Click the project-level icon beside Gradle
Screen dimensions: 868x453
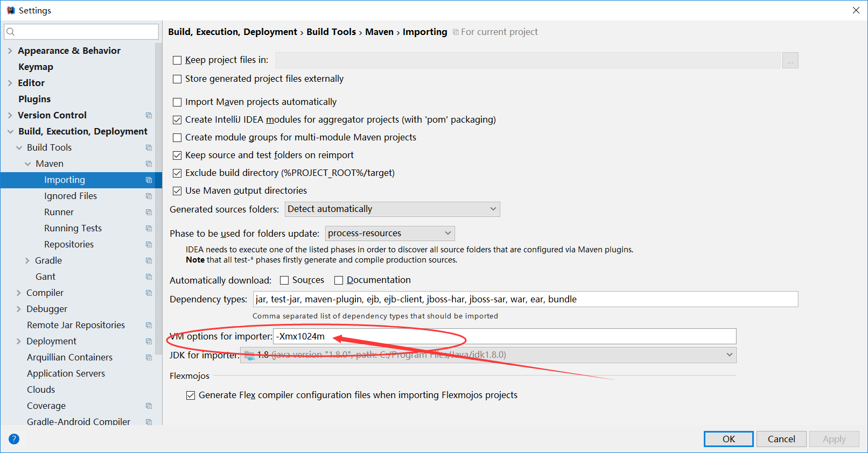click(x=149, y=260)
